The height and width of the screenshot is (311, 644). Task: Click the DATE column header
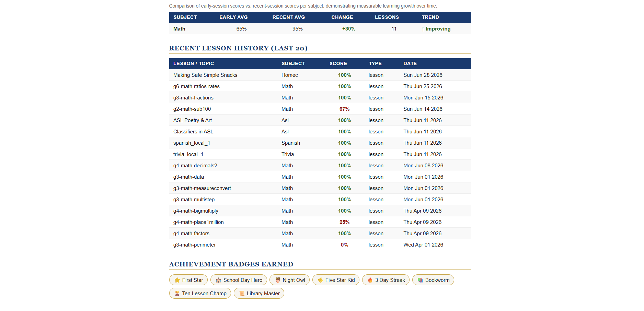[x=410, y=63]
